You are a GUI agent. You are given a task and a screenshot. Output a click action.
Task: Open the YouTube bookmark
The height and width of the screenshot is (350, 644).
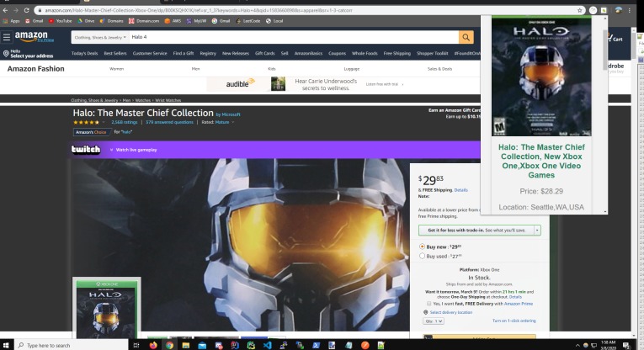(x=60, y=21)
